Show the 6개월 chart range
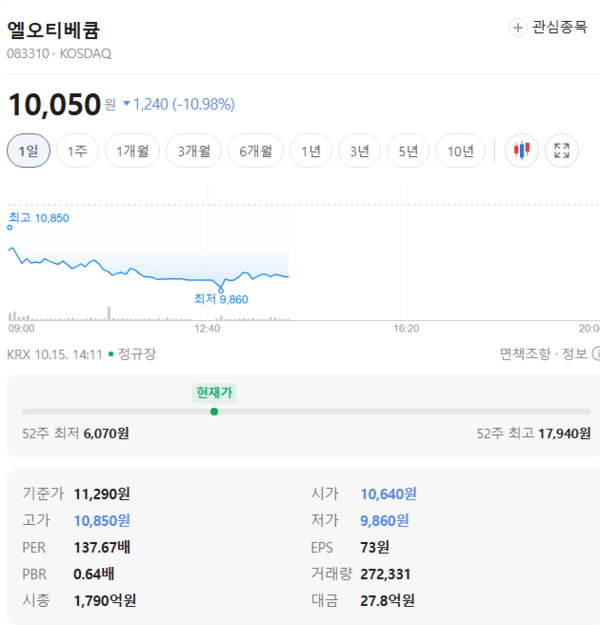The width and height of the screenshot is (600, 625). pyautogui.click(x=256, y=151)
